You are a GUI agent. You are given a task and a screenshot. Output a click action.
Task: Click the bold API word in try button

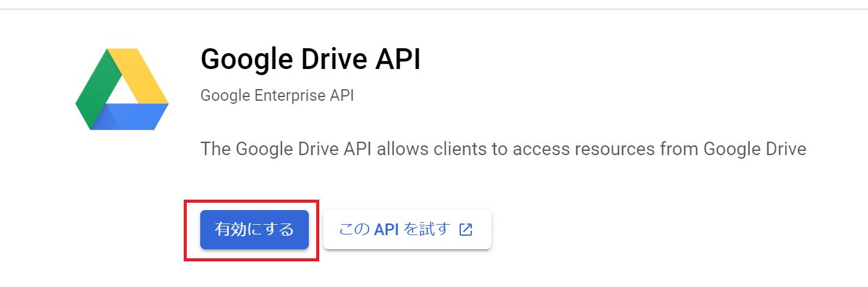click(x=386, y=230)
